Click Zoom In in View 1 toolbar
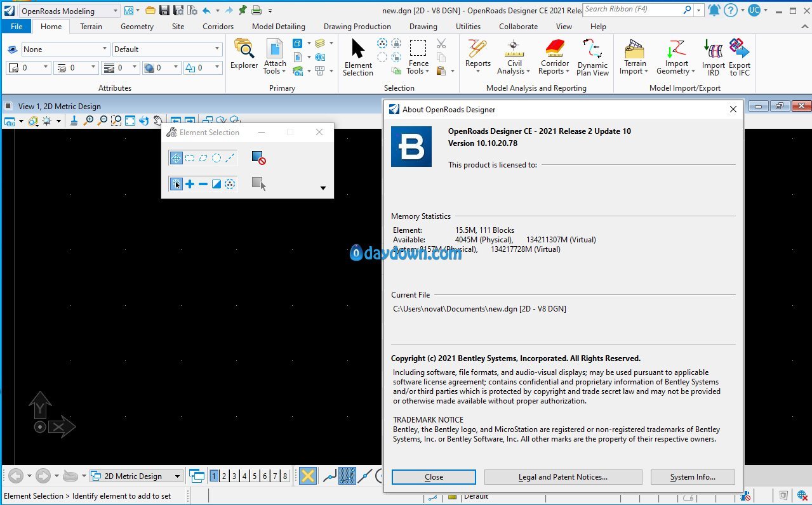812x505 pixels. (89, 121)
